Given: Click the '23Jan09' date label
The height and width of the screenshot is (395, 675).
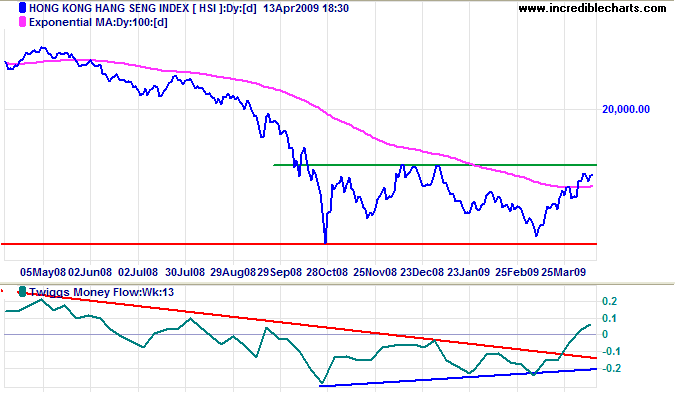Looking at the screenshot, I should pos(468,272).
